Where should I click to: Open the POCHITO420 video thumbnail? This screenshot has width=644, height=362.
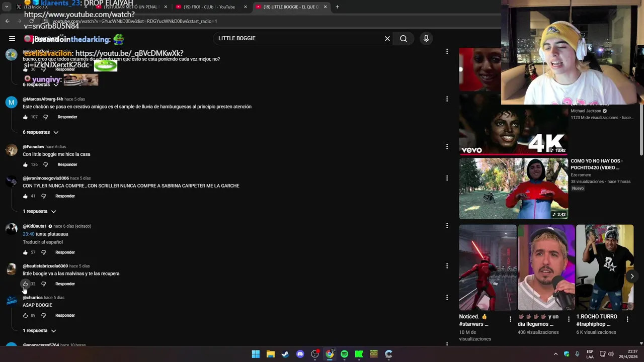coord(513,189)
